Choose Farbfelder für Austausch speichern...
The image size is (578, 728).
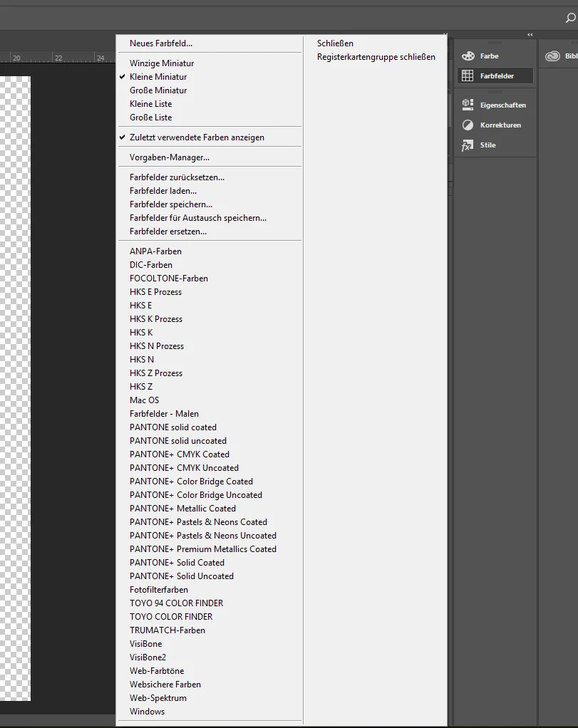[198, 218]
